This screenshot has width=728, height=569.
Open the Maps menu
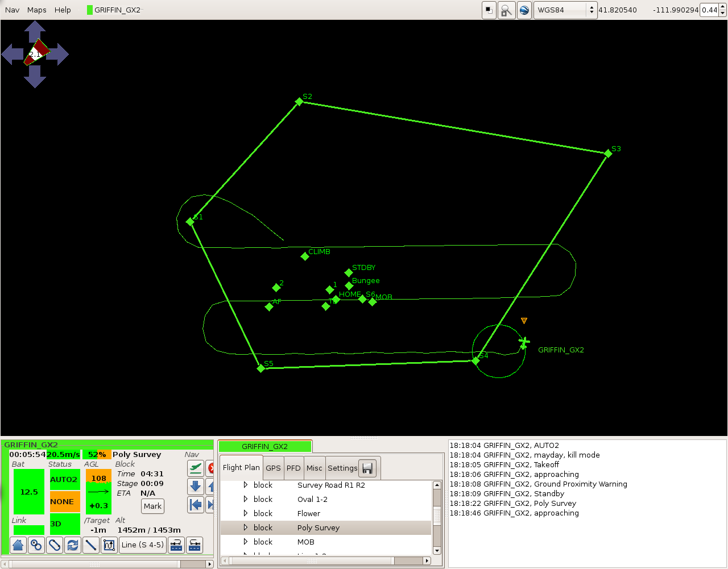pyautogui.click(x=37, y=10)
